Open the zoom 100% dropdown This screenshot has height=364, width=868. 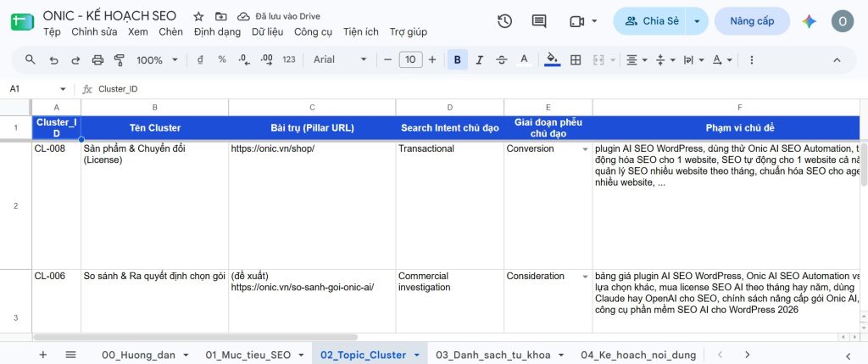[x=157, y=60]
